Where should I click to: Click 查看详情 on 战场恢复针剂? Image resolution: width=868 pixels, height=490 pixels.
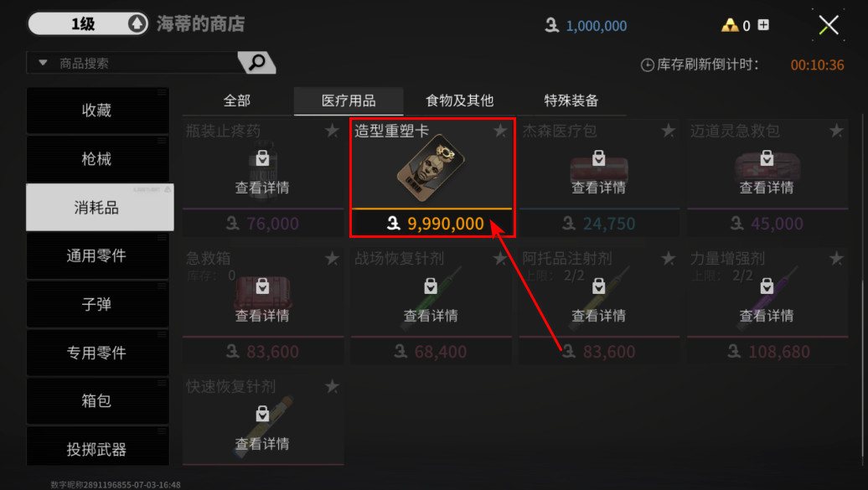coord(431,316)
